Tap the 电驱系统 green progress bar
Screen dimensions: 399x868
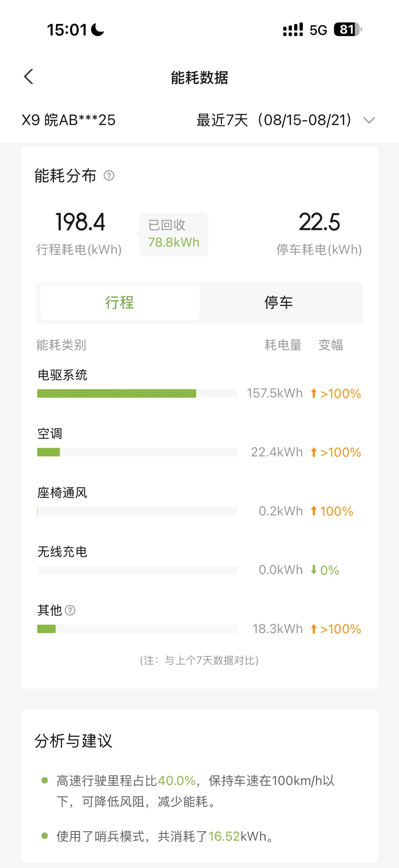pyautogui.click(x=117, y=394)
